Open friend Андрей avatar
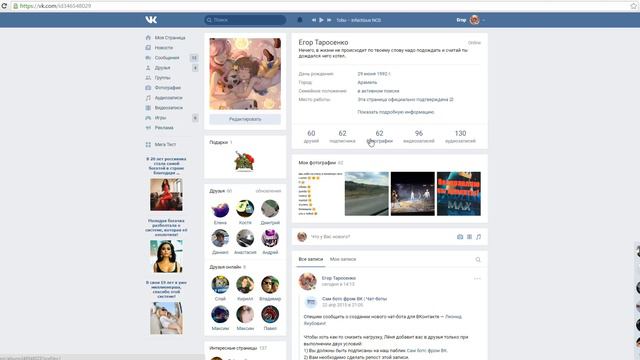This screenshot has height=360, width=640. (x=270, y=238)
